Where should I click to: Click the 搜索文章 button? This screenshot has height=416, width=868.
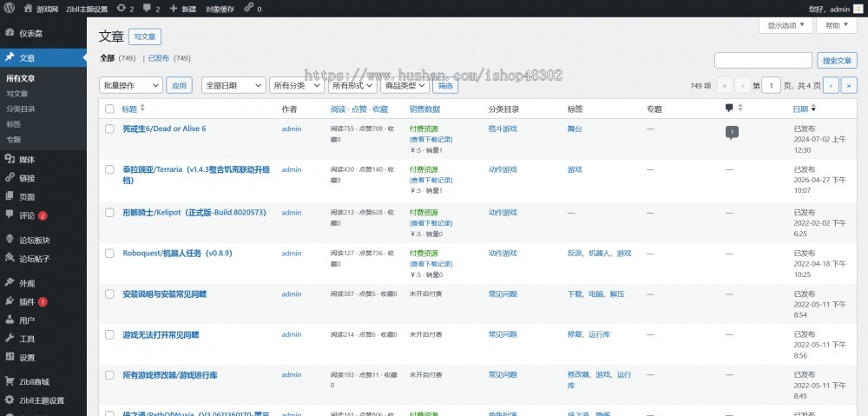click(x=837, y=61)
